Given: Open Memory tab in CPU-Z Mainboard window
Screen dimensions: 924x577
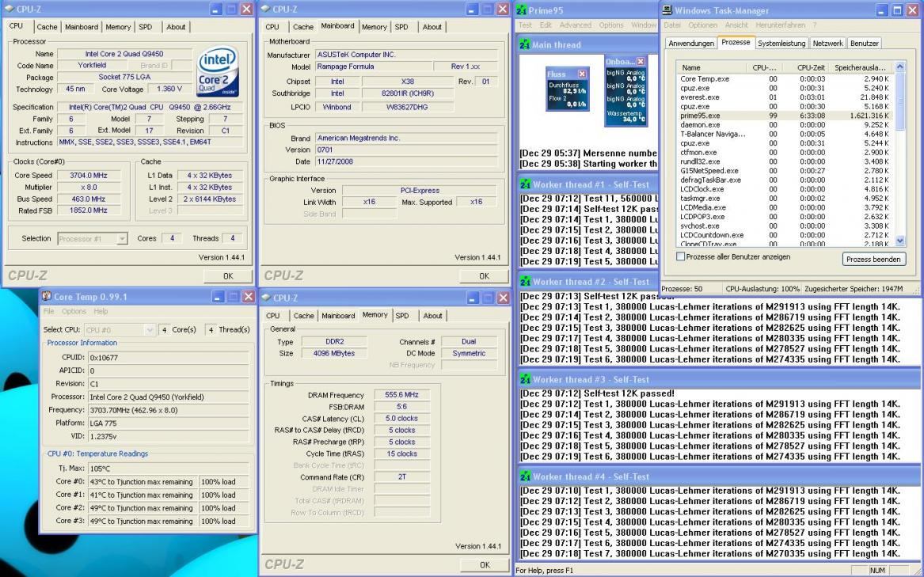Looking at the screenshot, I should 375,27.
